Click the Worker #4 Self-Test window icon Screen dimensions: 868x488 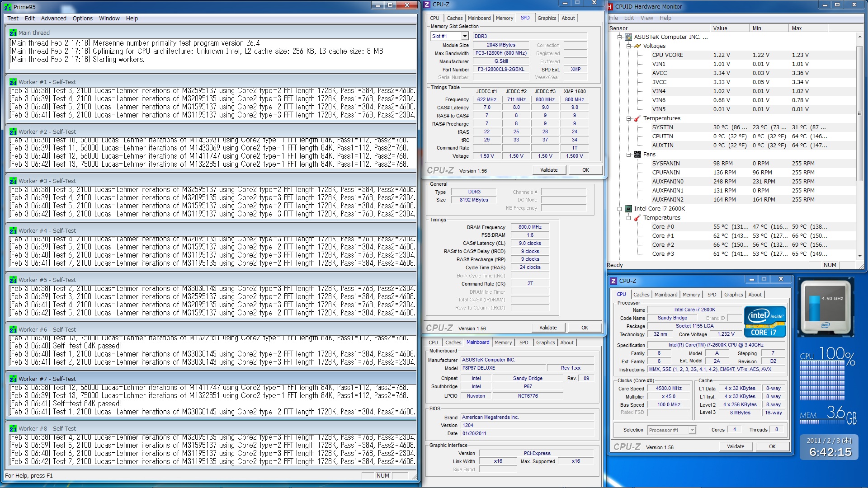13,230
